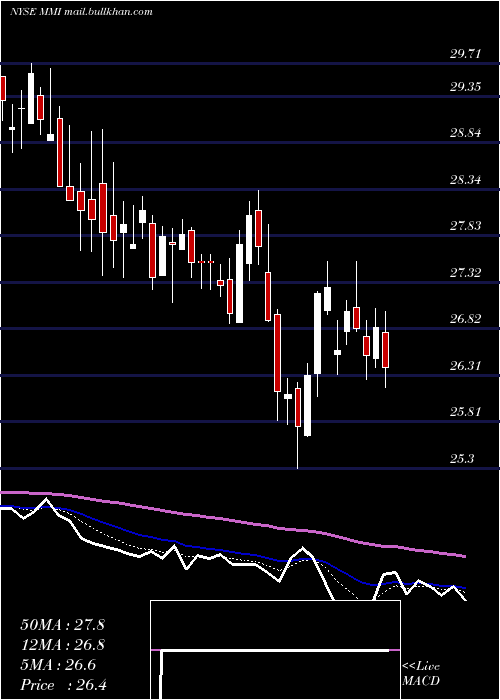
Task: Click the 28.84 price level label
Action: [x=466, y=133]
